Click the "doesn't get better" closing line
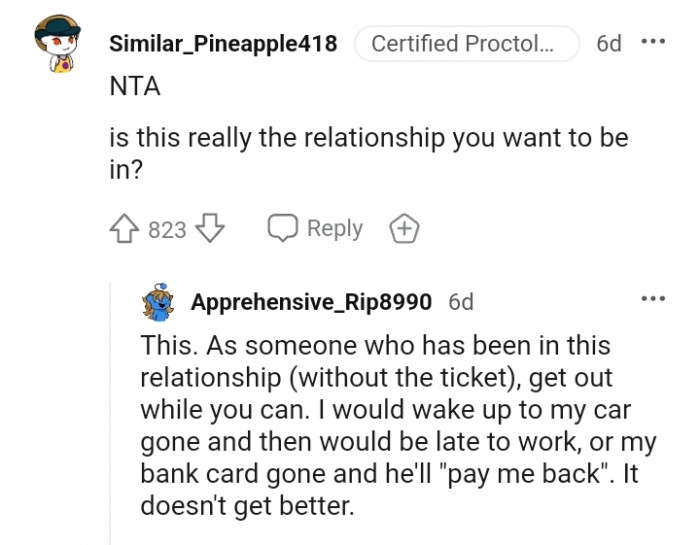This screenshot has width=700, height=545. point(247,505)
